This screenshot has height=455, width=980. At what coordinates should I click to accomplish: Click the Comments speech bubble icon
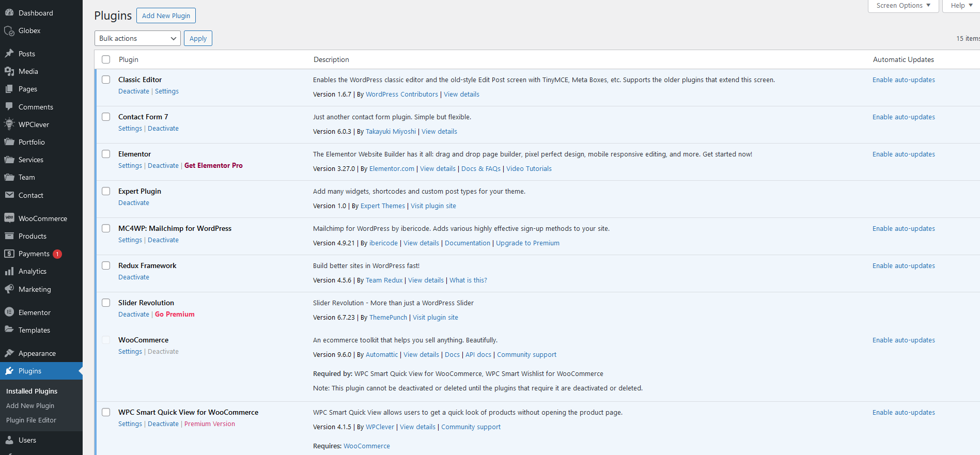[x=9, y=107]
